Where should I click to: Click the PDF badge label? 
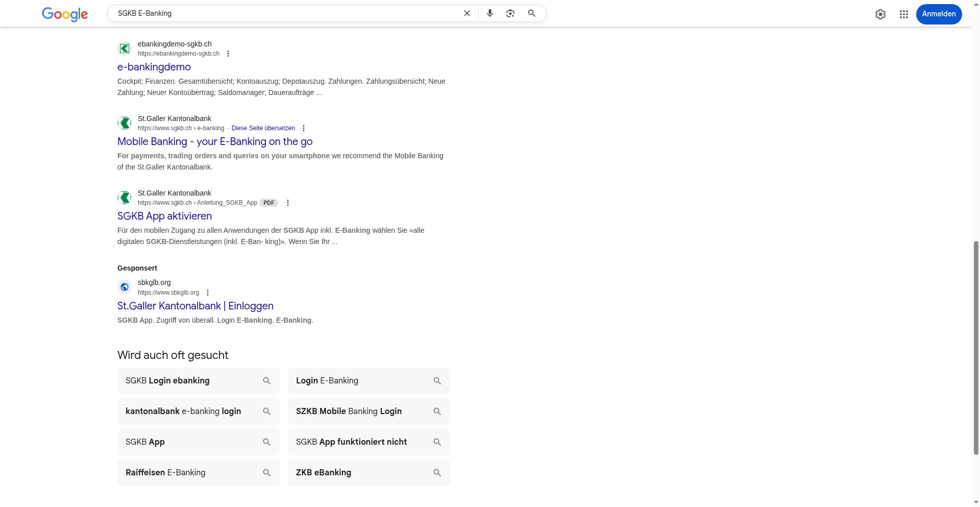268,203
